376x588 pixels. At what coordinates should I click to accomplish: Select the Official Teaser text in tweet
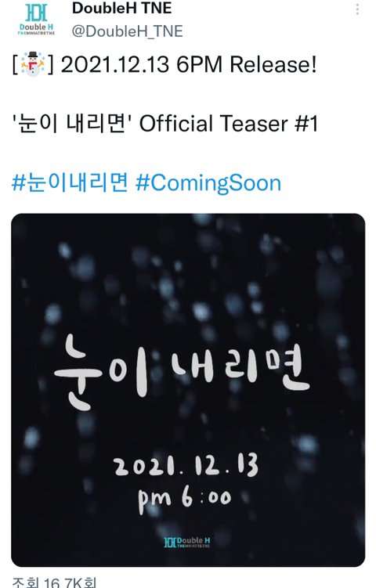(x=214, y=124)
